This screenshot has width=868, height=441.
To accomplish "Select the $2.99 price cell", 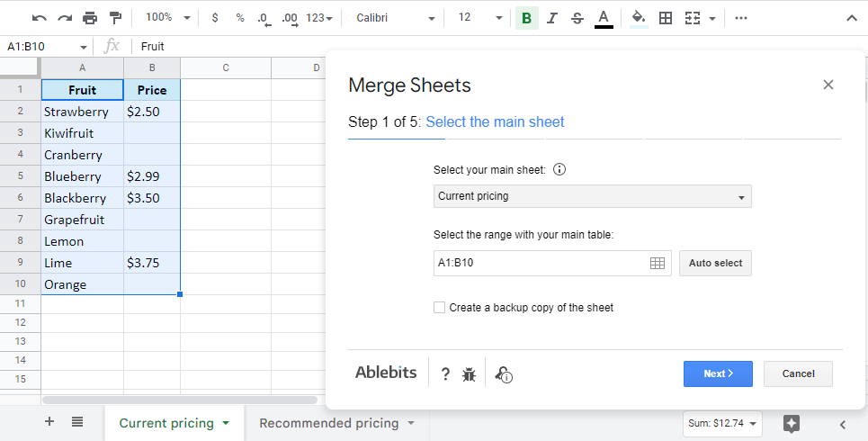I will pos(152,176).
